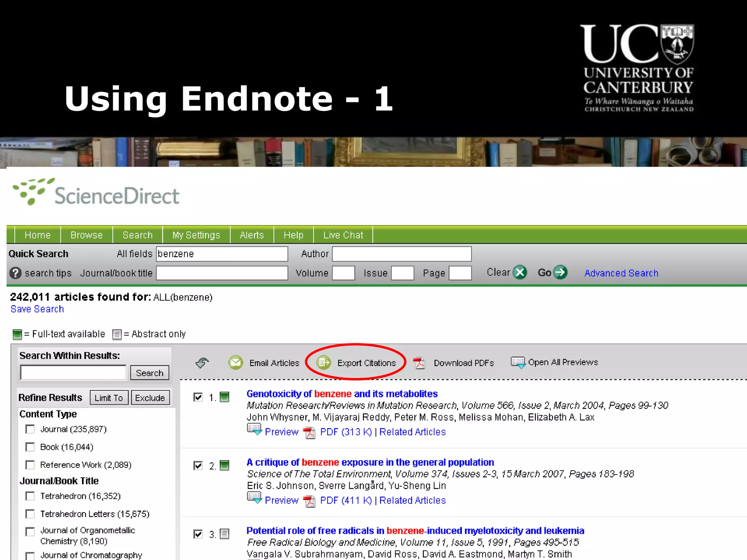The image size is (747, 560).
Task: Click the Open All Previews icon
Action: pyautogui.click(x=518, y=362)
